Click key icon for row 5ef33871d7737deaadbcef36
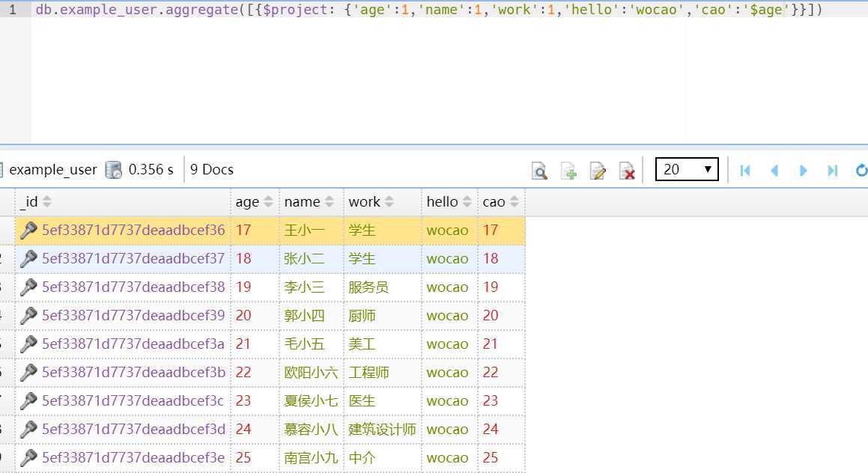Screen dimensions: 868x473 [x=28, y=230]
